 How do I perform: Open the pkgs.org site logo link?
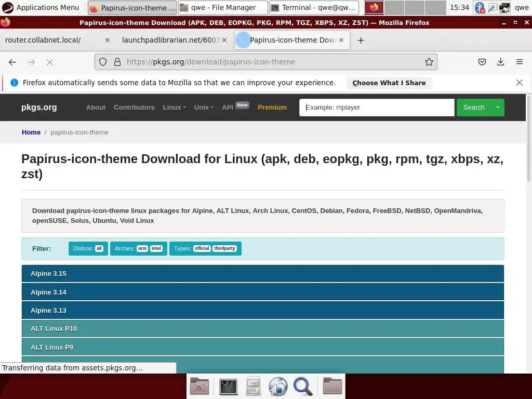(39, 107)
